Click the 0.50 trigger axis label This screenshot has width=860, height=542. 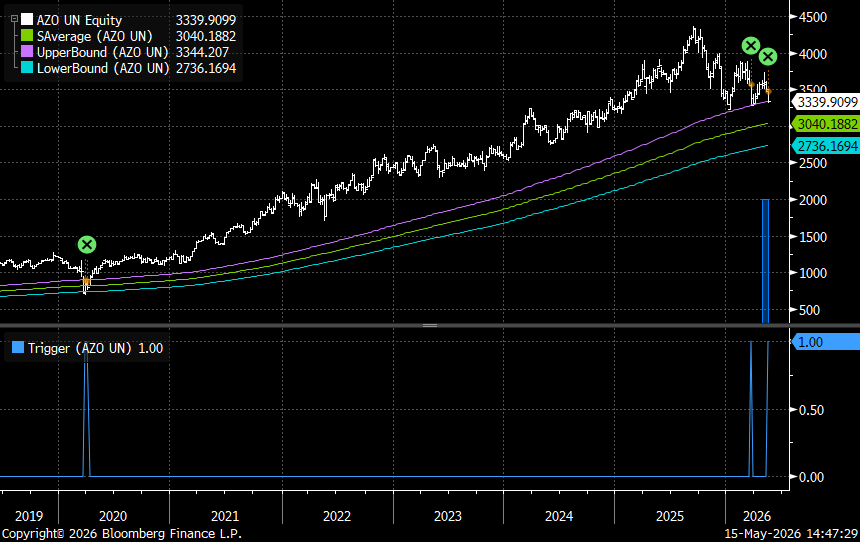(811, 410)
